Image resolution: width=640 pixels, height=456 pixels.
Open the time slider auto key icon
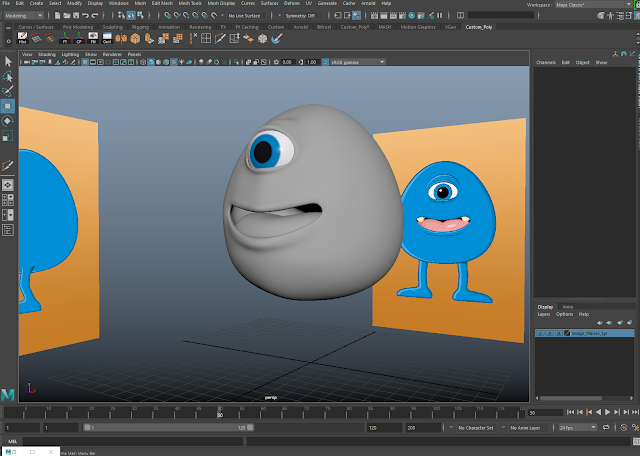pyautogui.click(x=624, y=427)
